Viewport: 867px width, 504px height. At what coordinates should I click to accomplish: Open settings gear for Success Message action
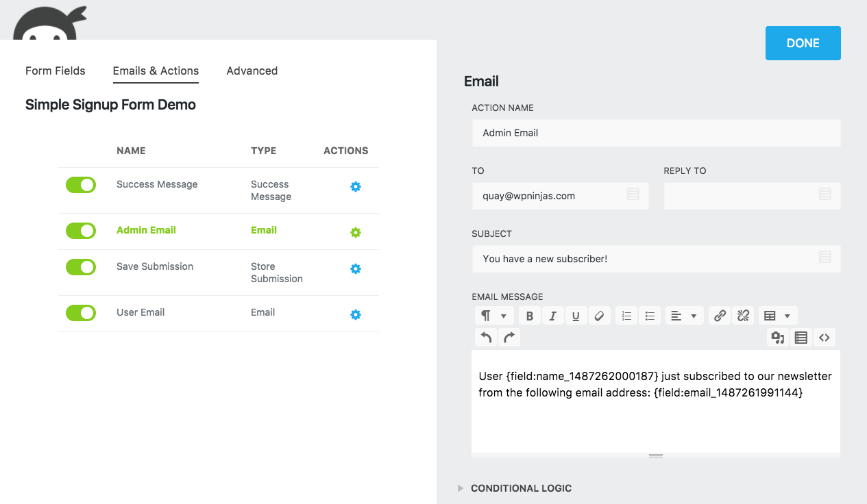click(x=355, y=187)
